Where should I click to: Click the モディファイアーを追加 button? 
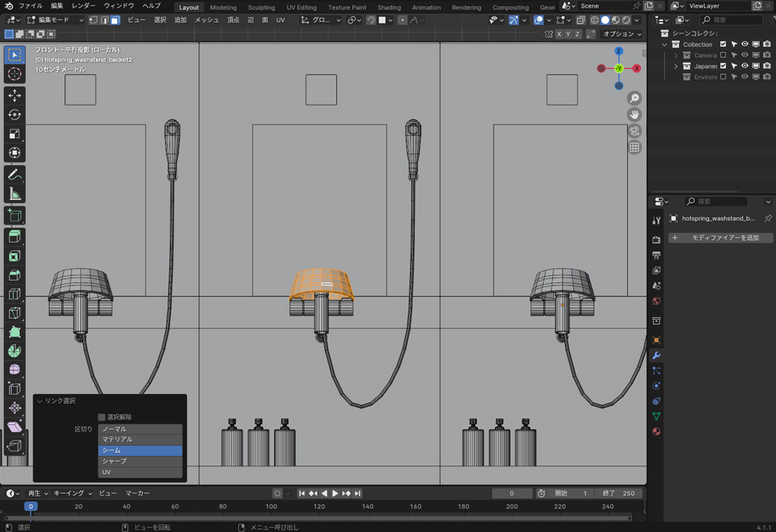tap(721, 237)
